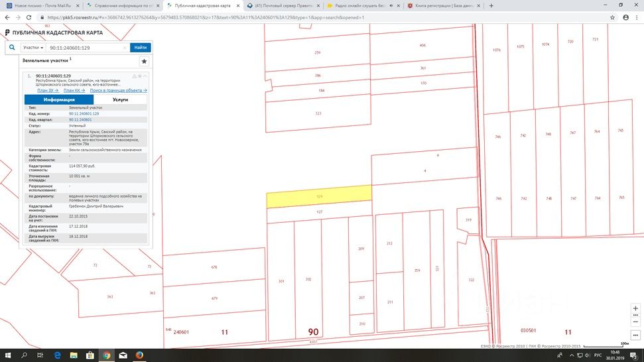Clear the search field with the X

[x=125, y=48]
